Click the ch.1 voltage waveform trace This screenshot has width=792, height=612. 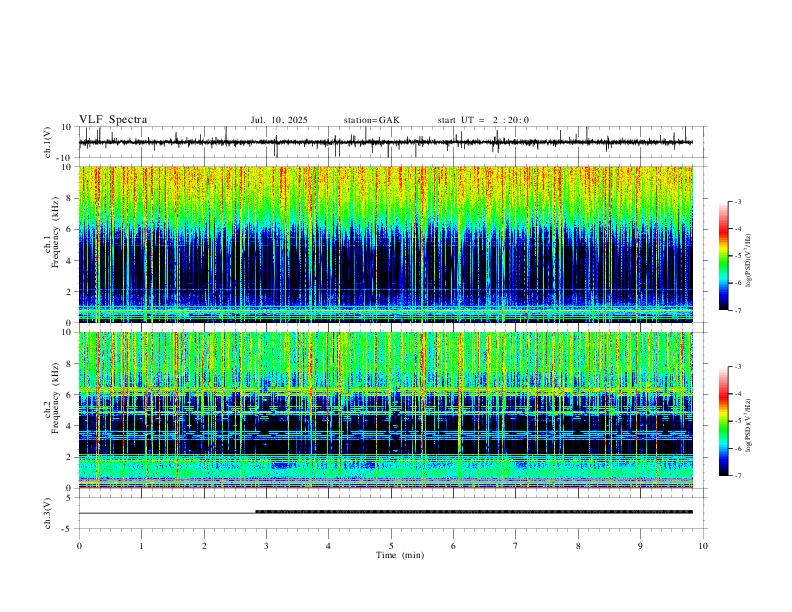click(386, 142)
